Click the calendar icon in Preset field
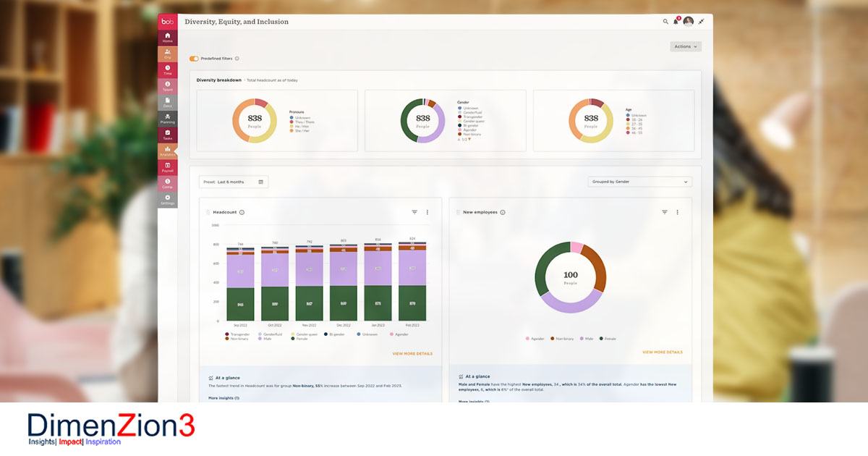This screenshot has height=456, width=868. tap(260, 182)
